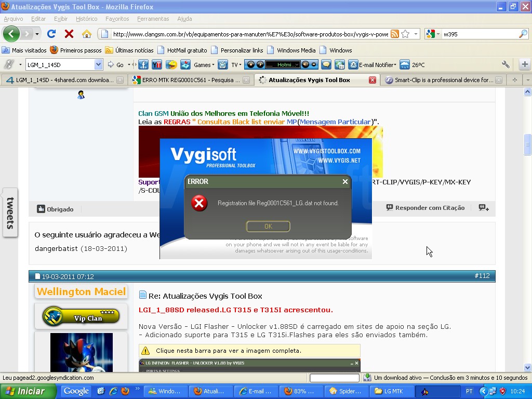Image resolution: width=532 pixels, height=399 pixels.
Task: Click OK in the ERROR dialog
Action: (268, 227)
